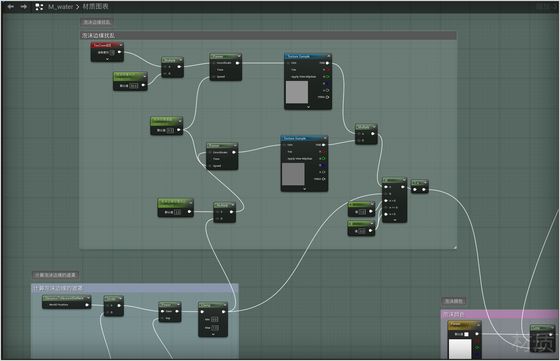Select the yellow color parameter's white preview thumbnail

(460, 349)
